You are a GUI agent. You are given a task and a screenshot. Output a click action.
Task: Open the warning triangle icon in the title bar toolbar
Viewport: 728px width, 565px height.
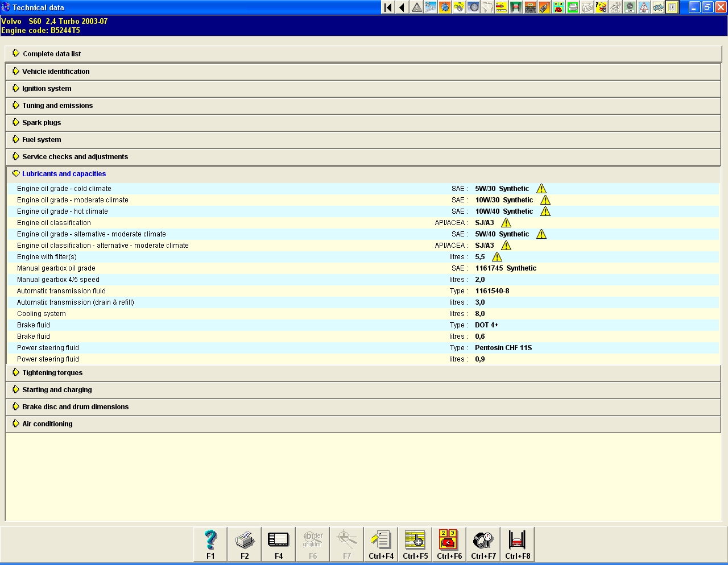pyautogui.click(x=416, y=7)
